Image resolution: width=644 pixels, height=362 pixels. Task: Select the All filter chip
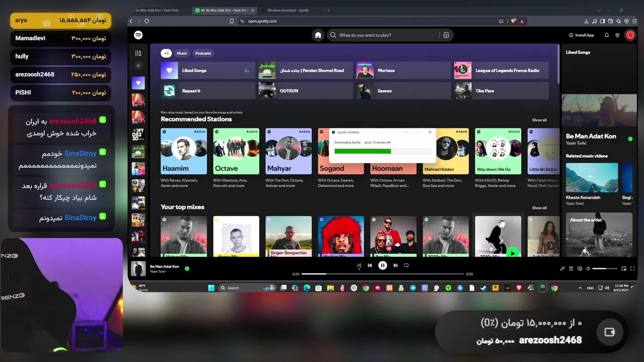pos(166,53)
